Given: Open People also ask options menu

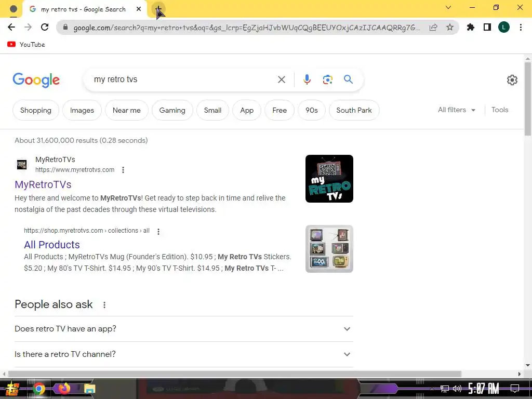Looking at the screenshot, I should 104,305.
